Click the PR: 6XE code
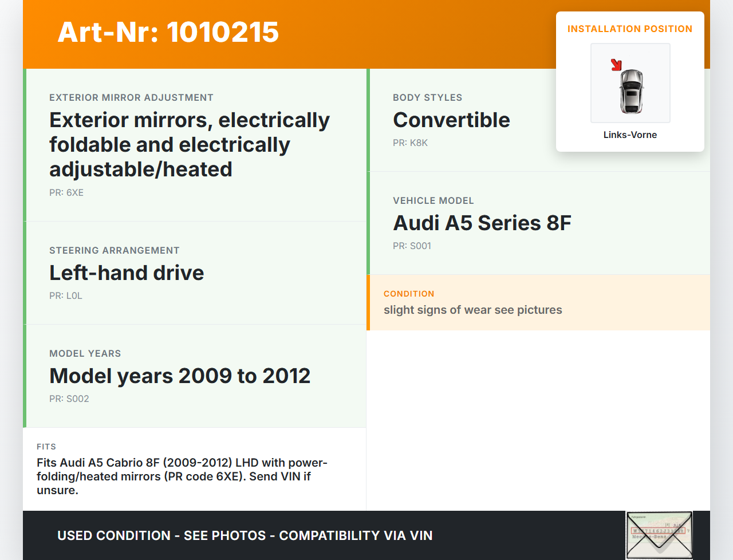The width and height of the screenshot is (733, 560). pos(66,192)
